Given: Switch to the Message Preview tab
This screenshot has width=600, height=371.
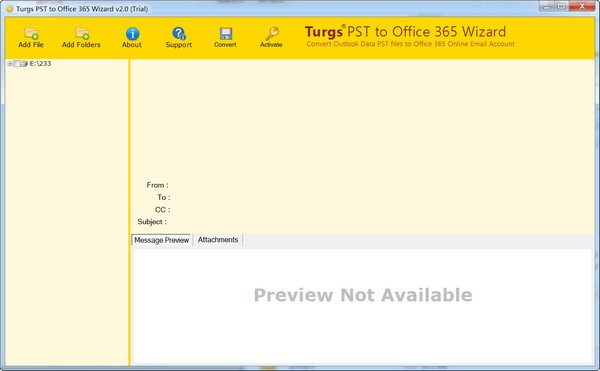Looking at the screenshot, I should pyautogui.click(x=161, y=240).
